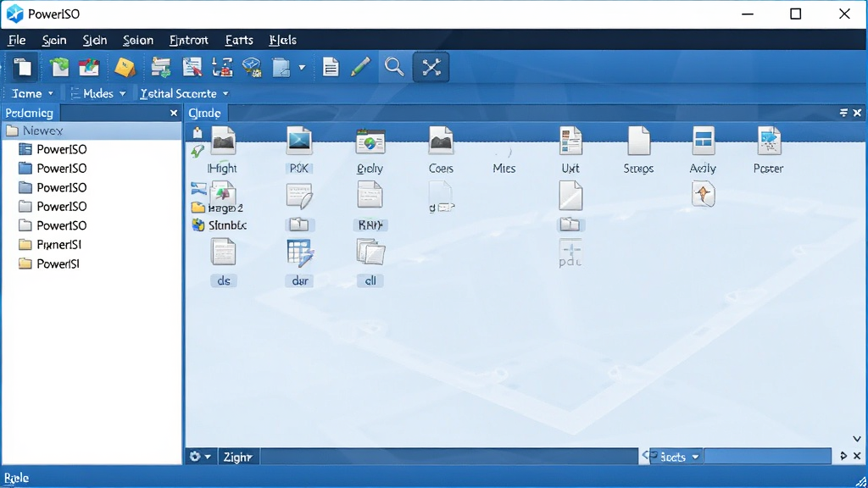Open the File menu

(17, 40)
